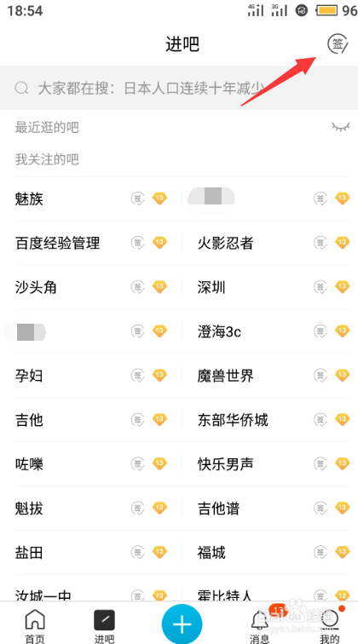This screenshot has width=358, height=644.
Task: Open the 百度经验管理 forum
Action: tap(58, 244)
